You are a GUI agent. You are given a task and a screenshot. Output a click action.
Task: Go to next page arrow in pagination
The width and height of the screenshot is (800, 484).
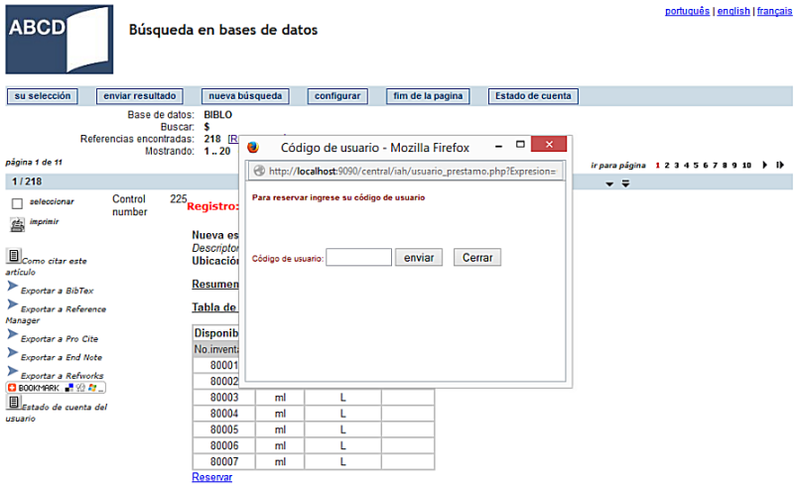click(x=765, y=164)
